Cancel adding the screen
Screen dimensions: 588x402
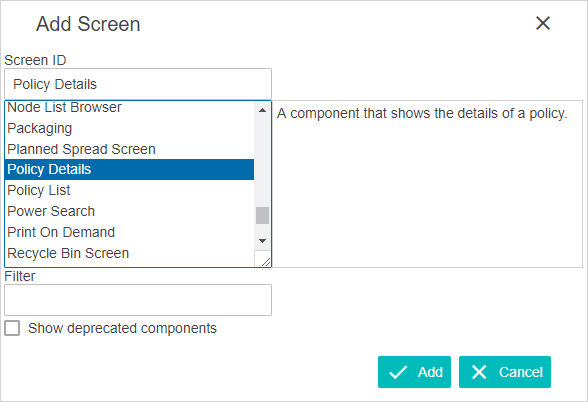pos(505,372)
